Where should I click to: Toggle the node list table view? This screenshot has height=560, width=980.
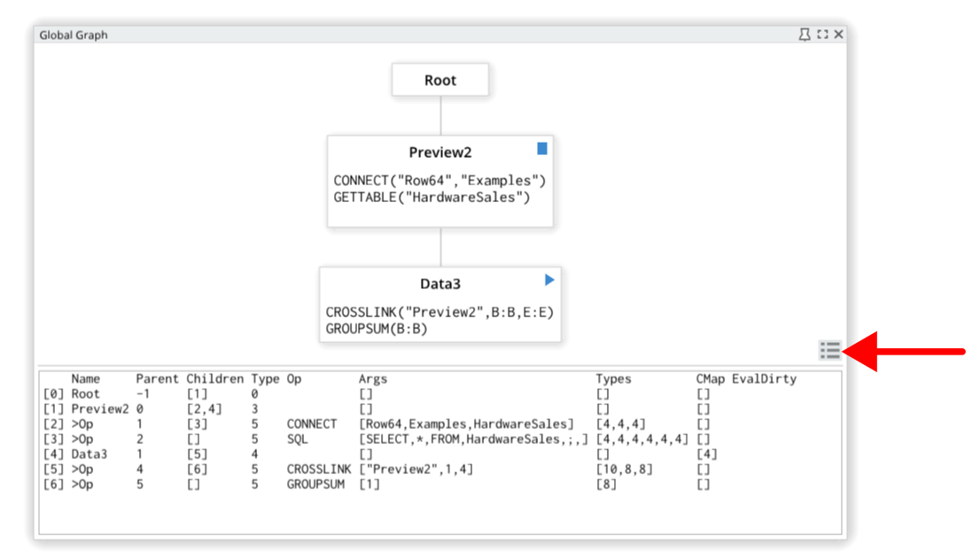(830, 351)
